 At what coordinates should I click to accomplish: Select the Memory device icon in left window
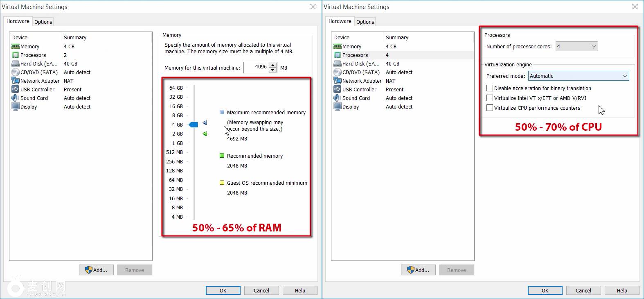[16, 47]
